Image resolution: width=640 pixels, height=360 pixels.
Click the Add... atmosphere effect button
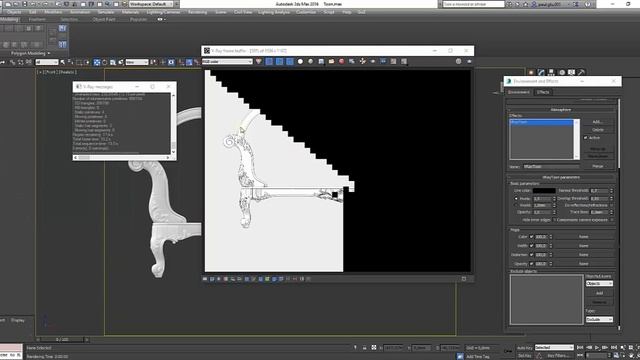click(x=598, y=122)
